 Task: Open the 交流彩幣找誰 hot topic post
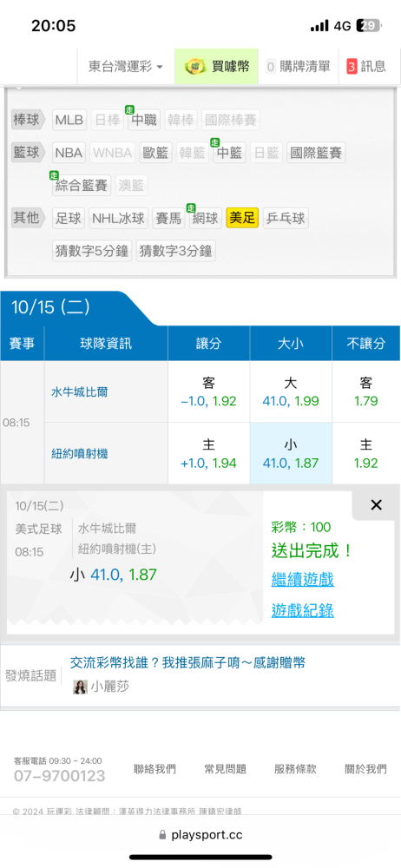point(187,662)
